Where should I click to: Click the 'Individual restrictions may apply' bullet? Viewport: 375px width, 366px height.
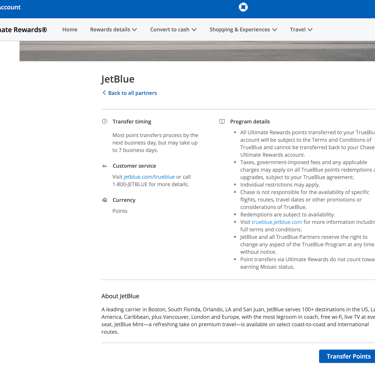280,184
